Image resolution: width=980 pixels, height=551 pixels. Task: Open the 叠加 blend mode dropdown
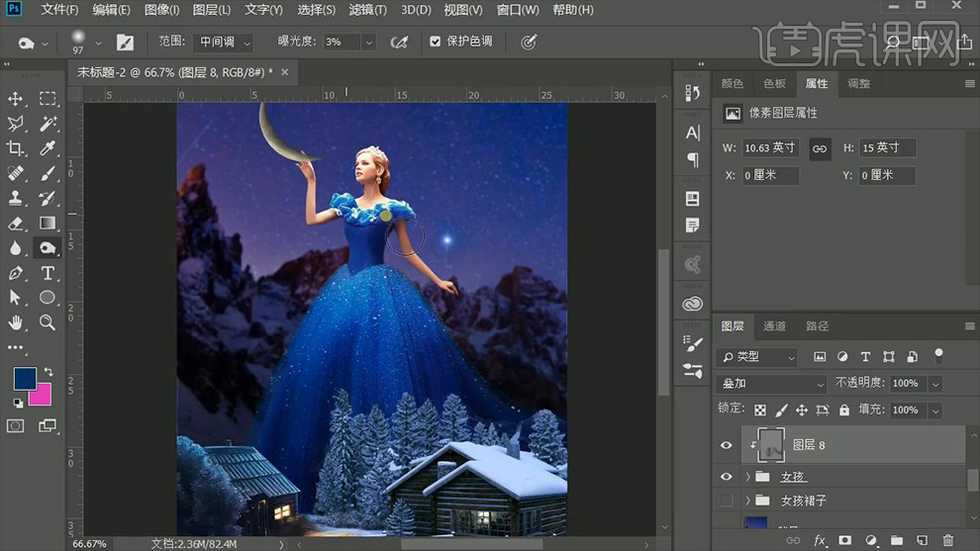771,384
